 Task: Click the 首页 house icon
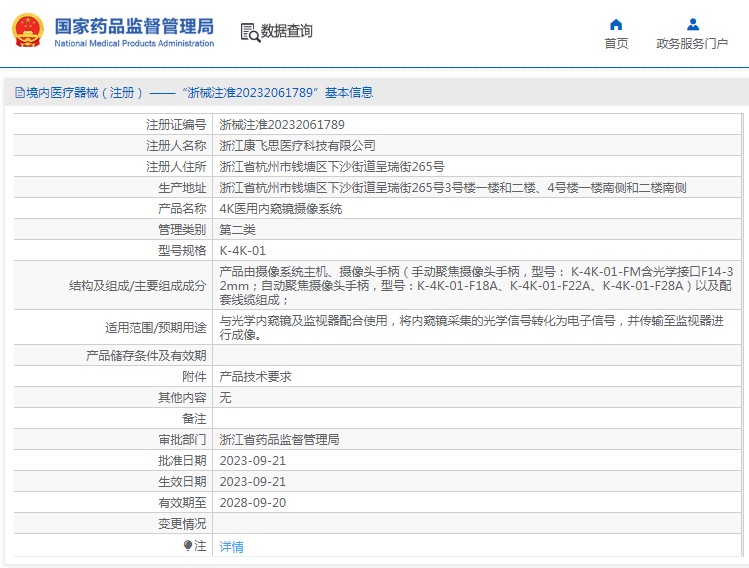[616, 24]
